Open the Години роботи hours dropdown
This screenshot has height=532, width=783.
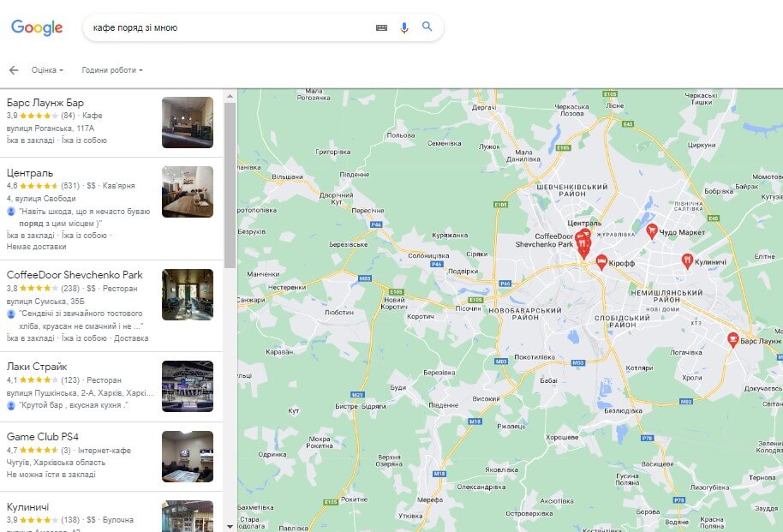(x=112, y=70)
